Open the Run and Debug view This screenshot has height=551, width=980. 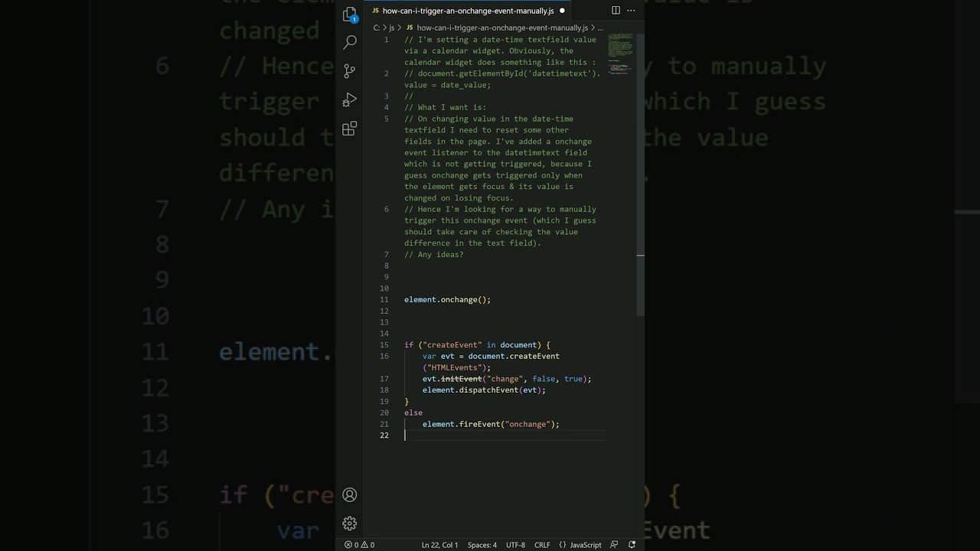point(350,99)
